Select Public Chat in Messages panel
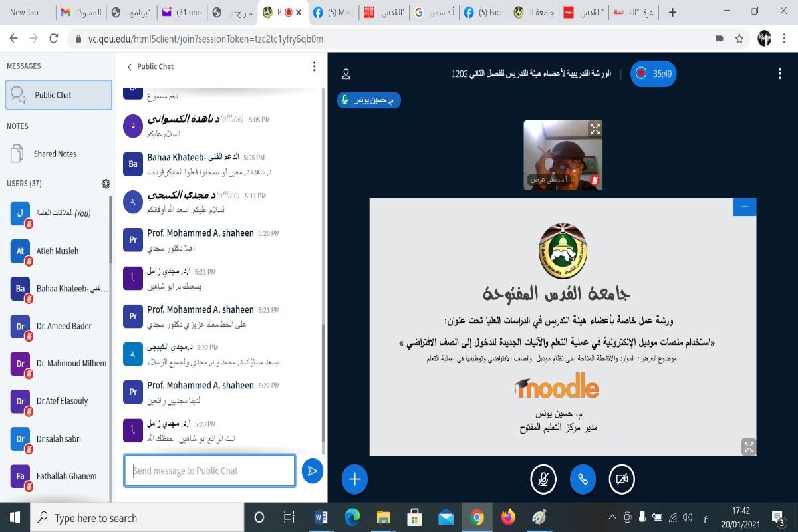This screenshot has width=798, height=532. click(x=59, y=95)
